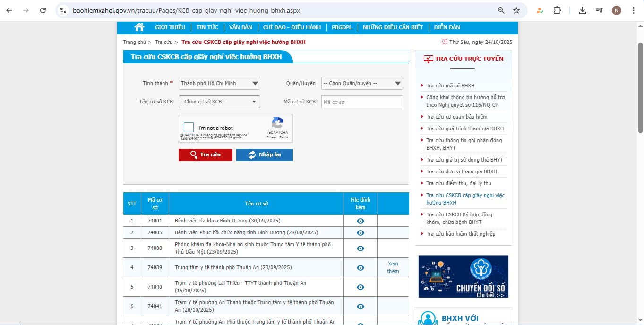
Task: View attachment eye icon for row 74005
Action: [361, 233]
